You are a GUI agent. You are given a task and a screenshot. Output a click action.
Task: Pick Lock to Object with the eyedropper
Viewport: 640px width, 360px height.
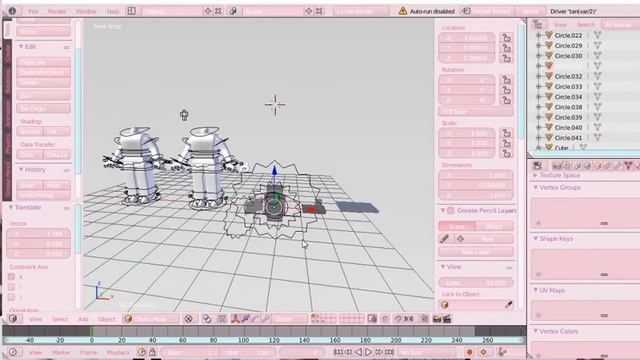click(x=509, y=305)
